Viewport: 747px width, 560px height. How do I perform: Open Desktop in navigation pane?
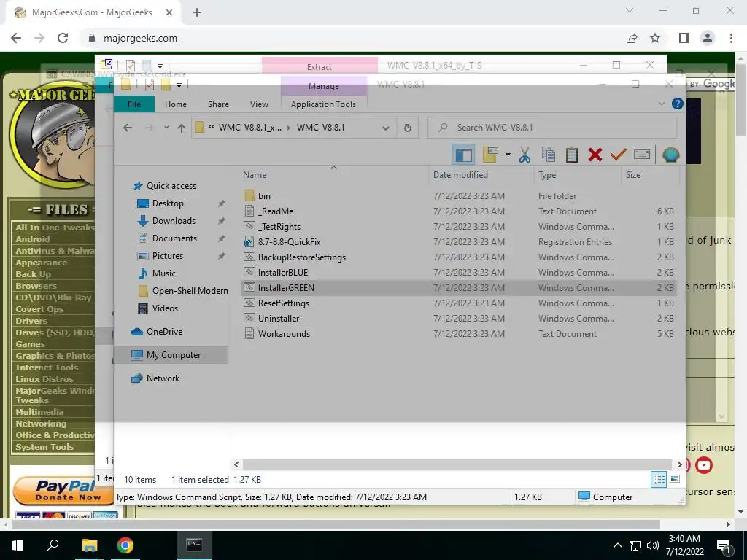pyautogui.click(x=168, y=203)
